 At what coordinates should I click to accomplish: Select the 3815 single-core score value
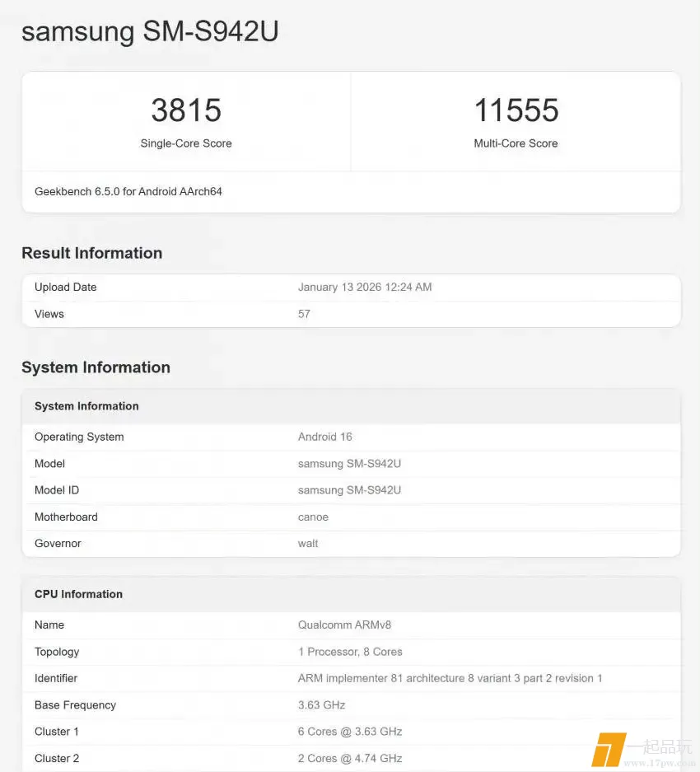(x=186, y=110)
